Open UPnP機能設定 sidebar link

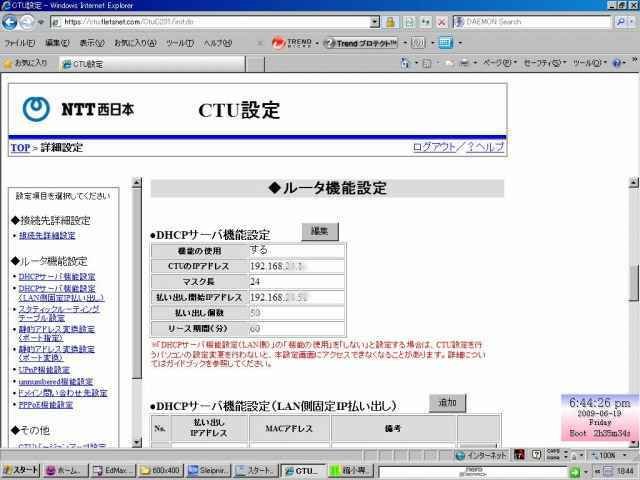click(44, 370)
